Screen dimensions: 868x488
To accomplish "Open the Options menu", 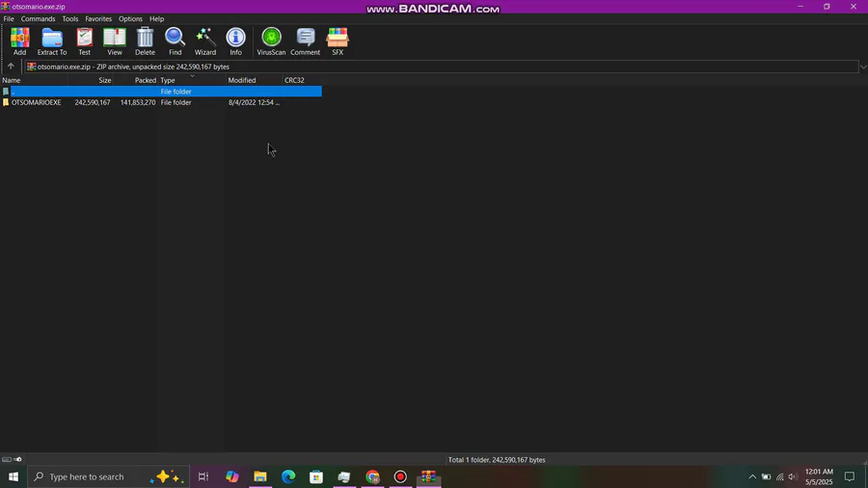I will tap(130, 19).
